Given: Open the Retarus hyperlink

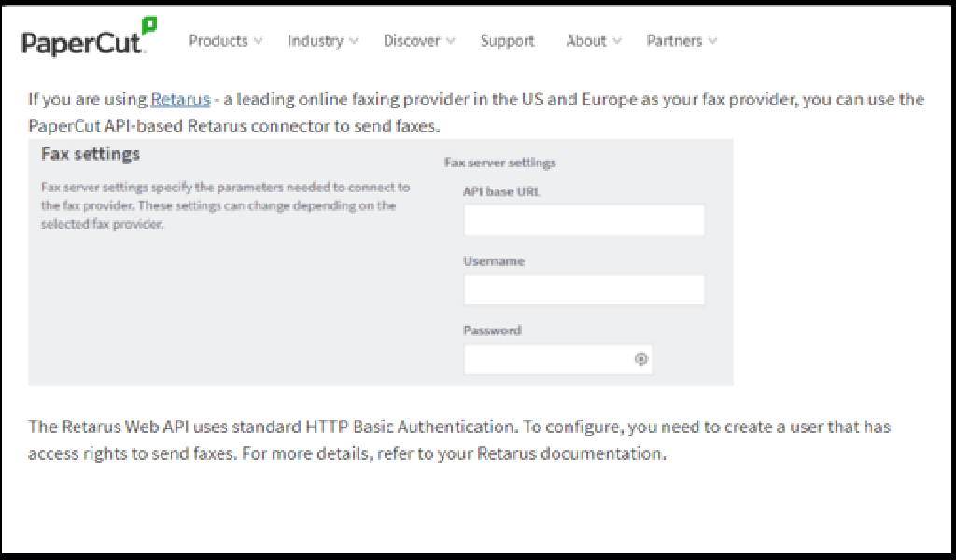Looking at the screenshot, I should (179, 99).
